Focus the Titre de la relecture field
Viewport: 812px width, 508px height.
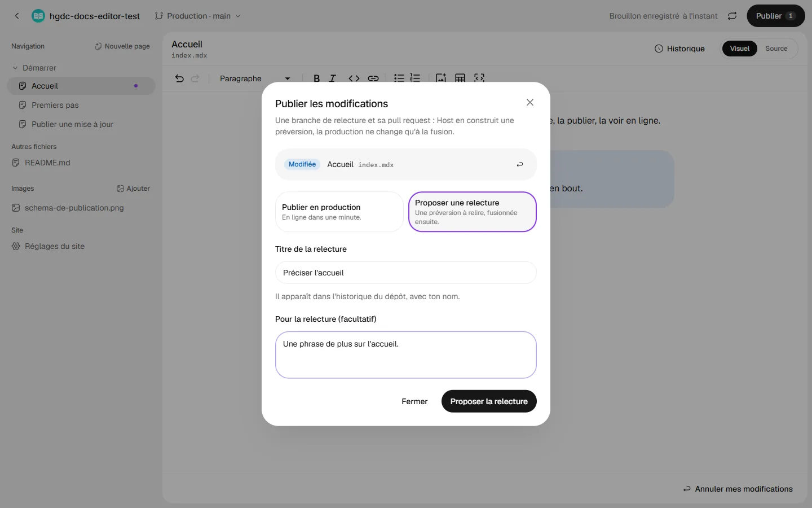[x=406, y=273]
